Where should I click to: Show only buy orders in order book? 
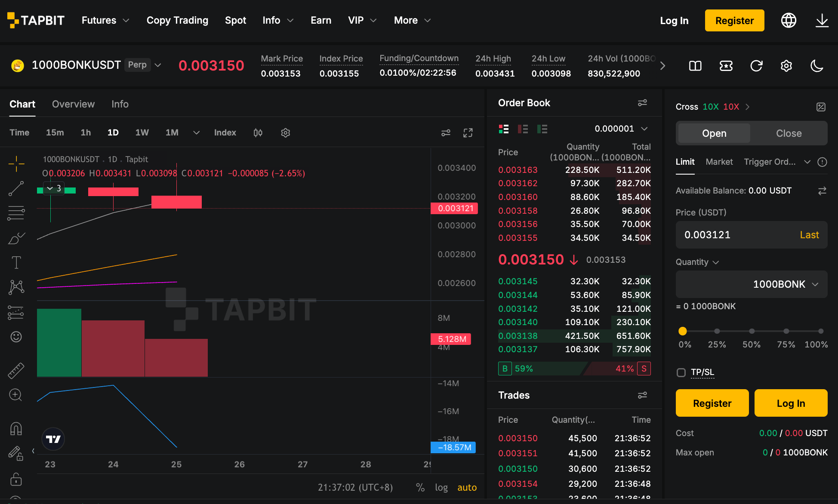point(542,129)
